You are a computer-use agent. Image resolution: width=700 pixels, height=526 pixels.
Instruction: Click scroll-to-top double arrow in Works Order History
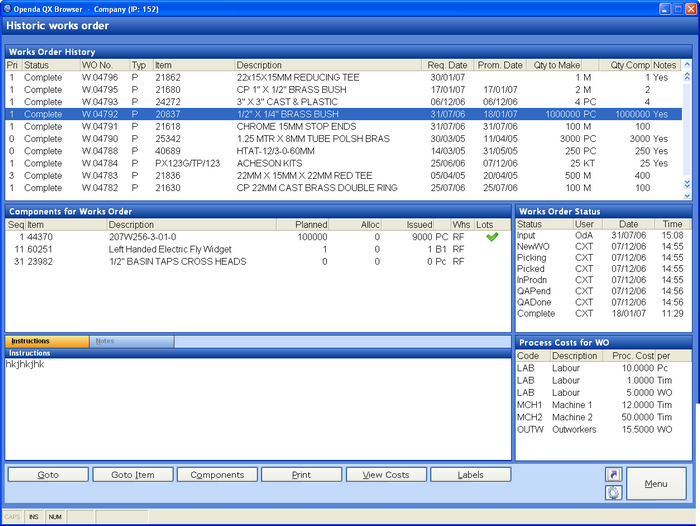(687, 77)
